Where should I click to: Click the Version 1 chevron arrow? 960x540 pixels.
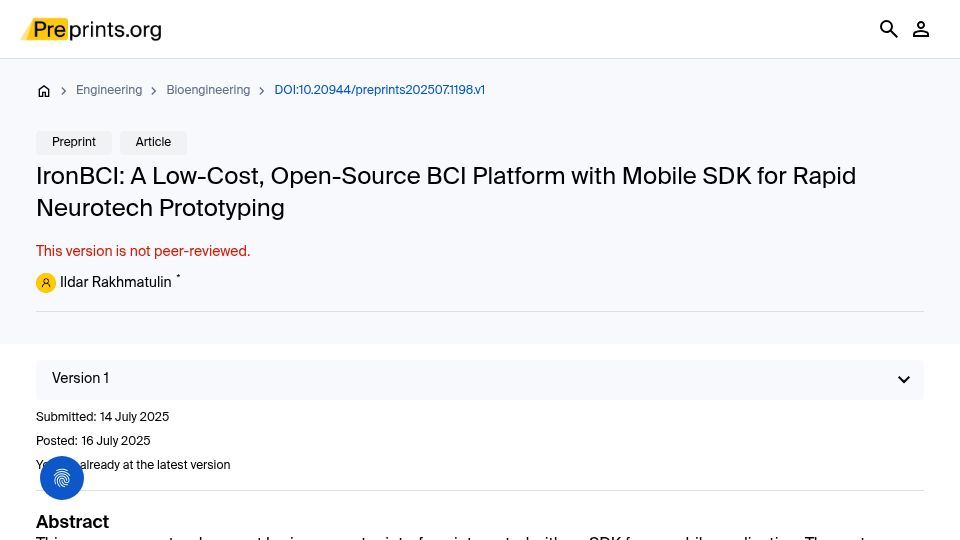pyautogui.click(x=904, y=380)
